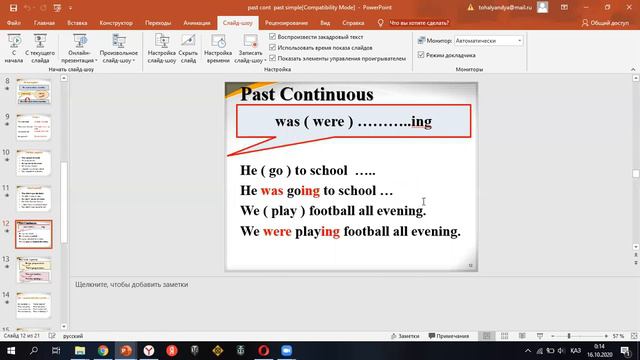Open Custom slideshow option
The height and width of the screenshot is (360, 640).
click(119, 48)
